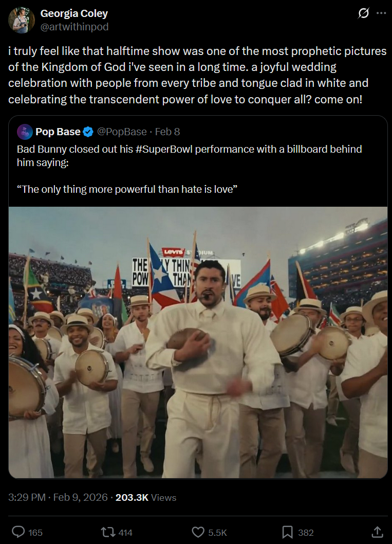
Task: Open Georgia Coley's profile avatar
Action: pyautogui.click(x=22, y=20)
